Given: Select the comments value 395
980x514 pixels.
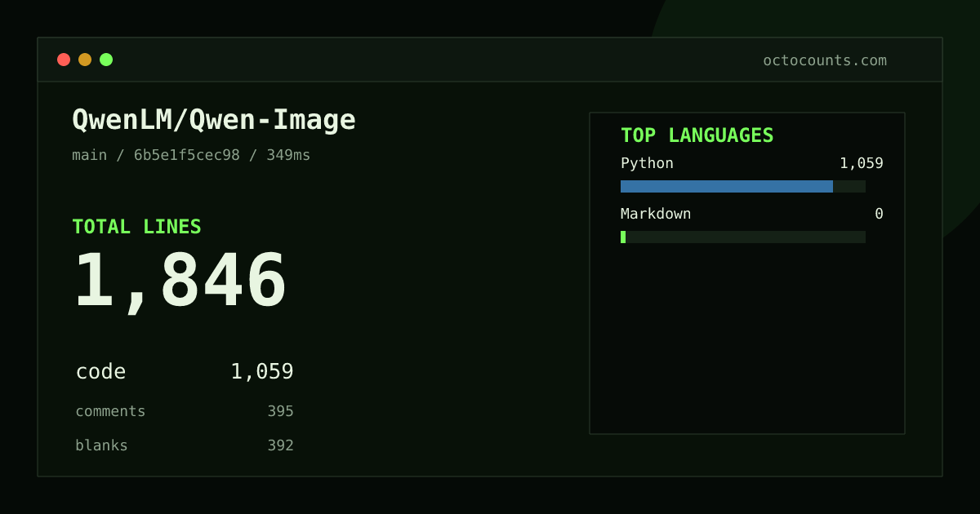Looking at the screenshot, I should click(280, 411).
